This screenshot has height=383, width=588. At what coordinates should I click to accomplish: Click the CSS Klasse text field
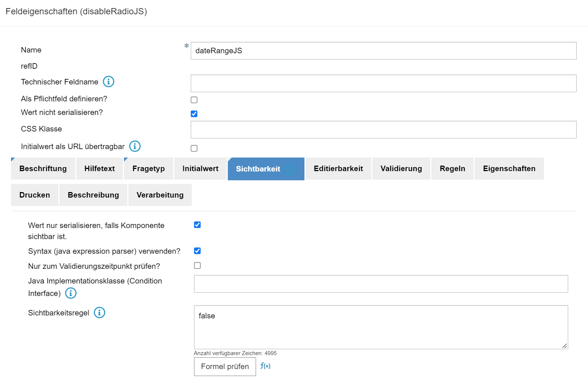383,130
